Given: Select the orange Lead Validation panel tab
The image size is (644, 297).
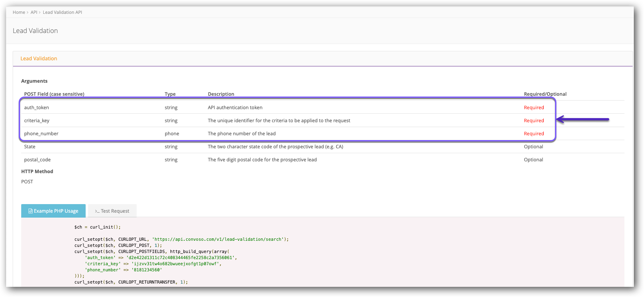Looking at the screenshot, I should 39,59.
